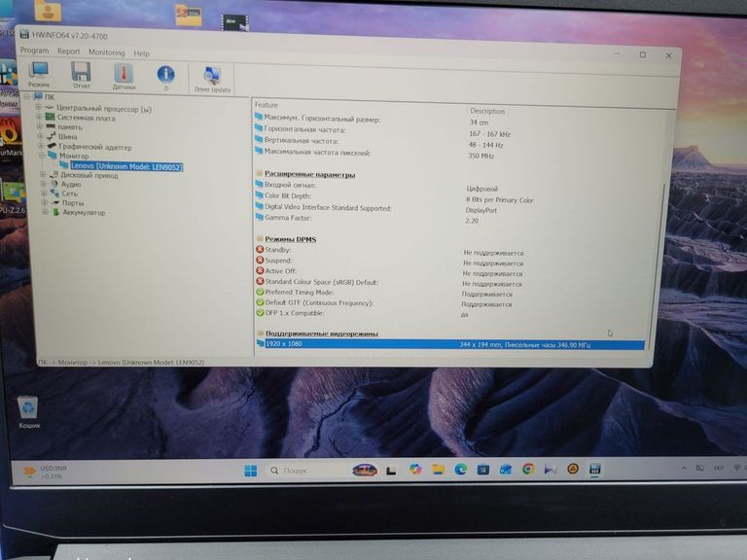Image resolution: width=747 pixels, height=560 pixels.
Task: Select the память memory chip icon
Action: tap(51, 126)
